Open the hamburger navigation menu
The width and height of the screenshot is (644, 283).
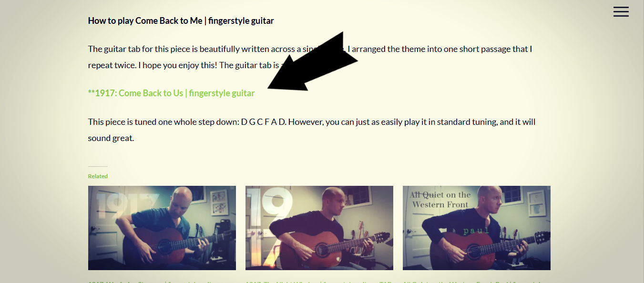pyautogui.click(x=621, y=11)
